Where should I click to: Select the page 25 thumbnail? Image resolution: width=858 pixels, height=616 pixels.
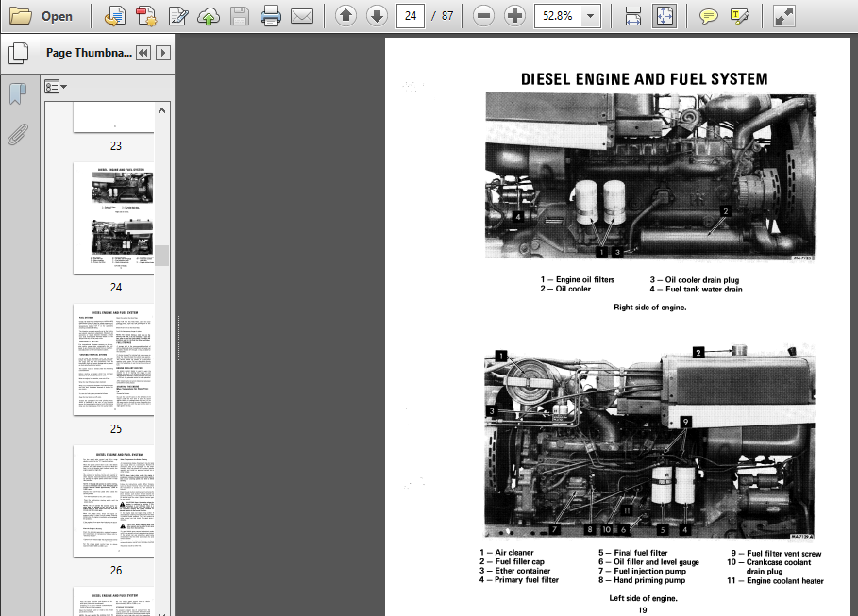(114, 359)
